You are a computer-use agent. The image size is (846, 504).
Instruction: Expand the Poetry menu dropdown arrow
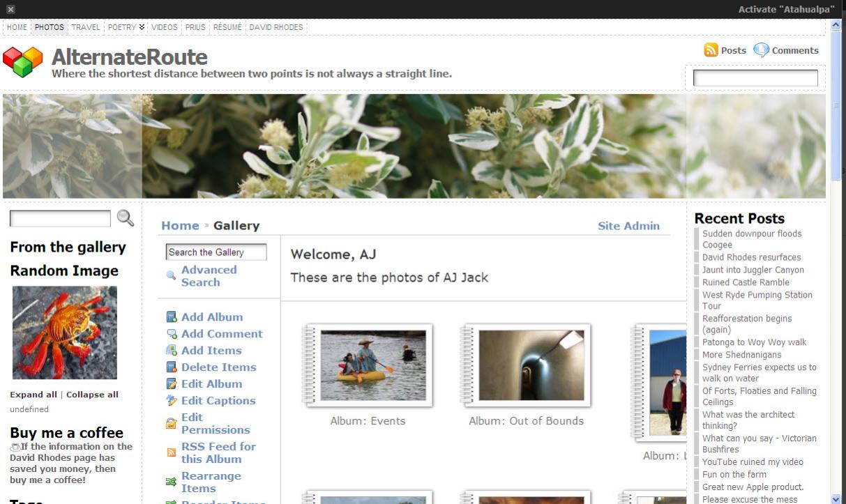point(142,27)
